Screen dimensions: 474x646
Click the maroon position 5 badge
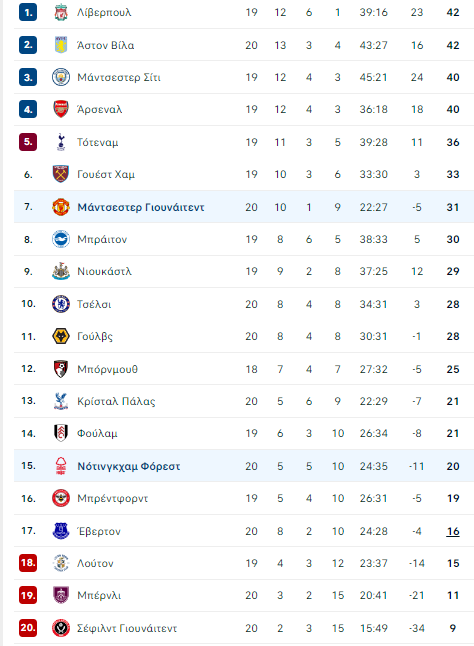coord(28,142)
